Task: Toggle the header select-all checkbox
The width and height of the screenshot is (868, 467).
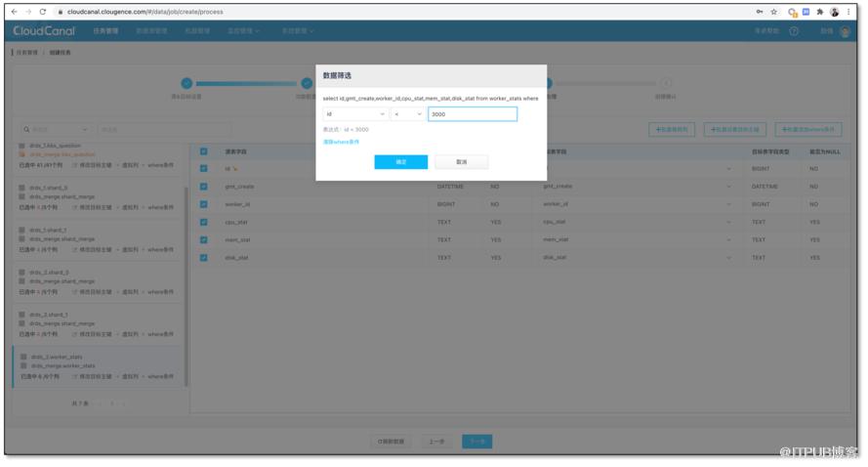Action: (x=204, y=151)
